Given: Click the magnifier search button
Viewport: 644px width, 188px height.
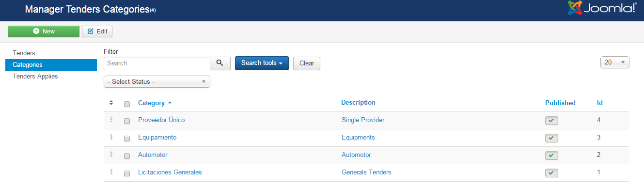Looking at the screenshot, I should (220, 63).
